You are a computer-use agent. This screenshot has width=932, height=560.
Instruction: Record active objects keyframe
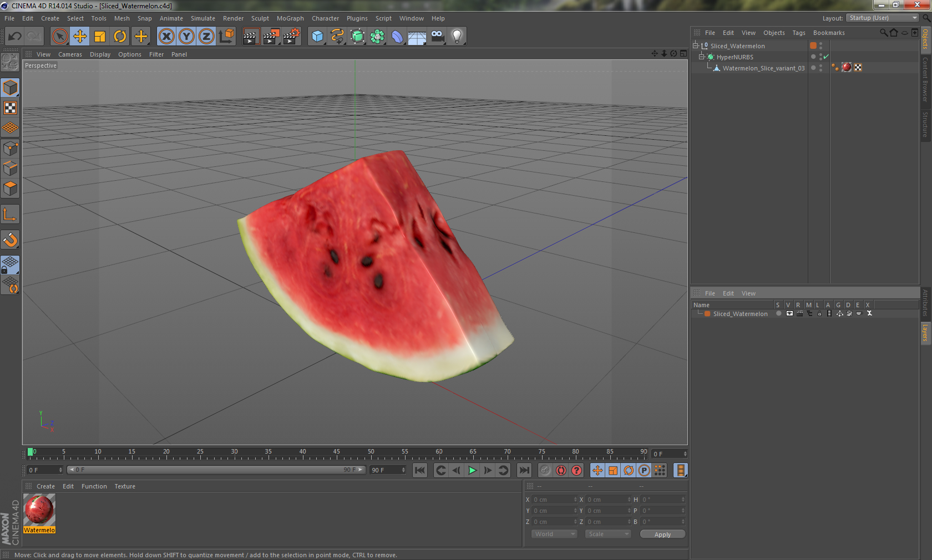pyautogui.click(x=545, y=470)
